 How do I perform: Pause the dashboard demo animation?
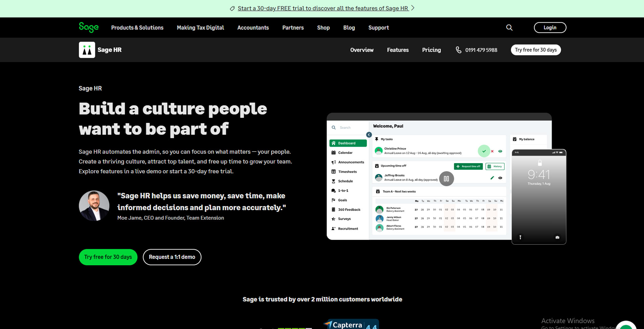(446, 179)
